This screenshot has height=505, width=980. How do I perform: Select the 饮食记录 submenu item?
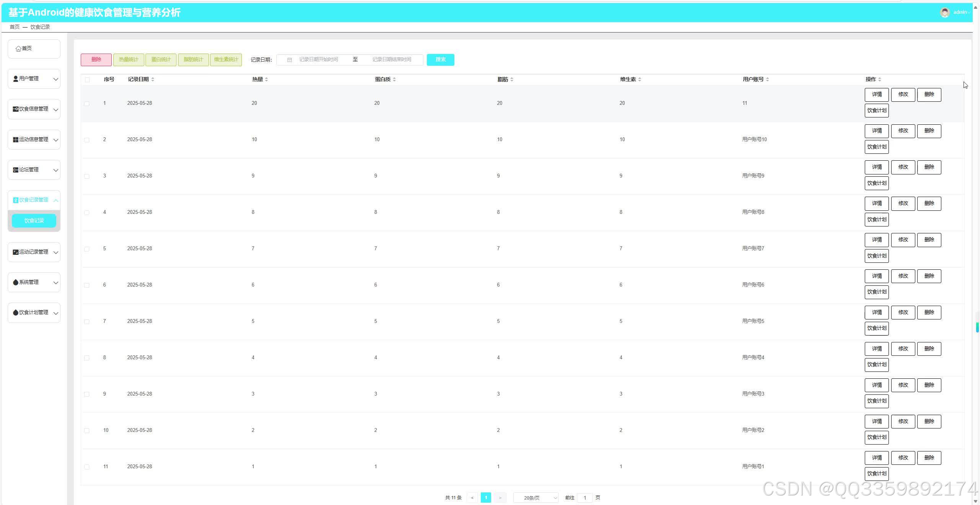pyautogui.click(x=34, y=221)
